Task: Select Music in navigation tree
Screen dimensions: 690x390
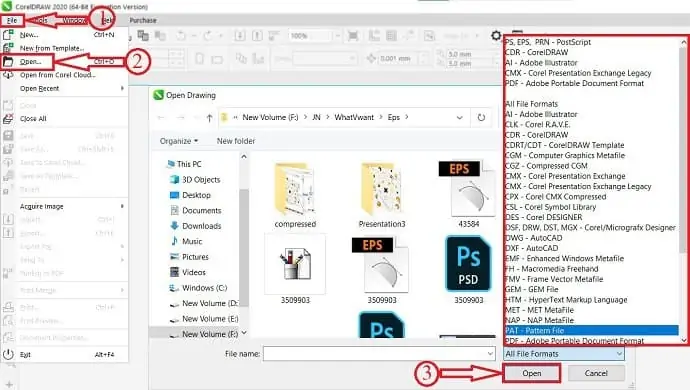Action: coord(187,241)
